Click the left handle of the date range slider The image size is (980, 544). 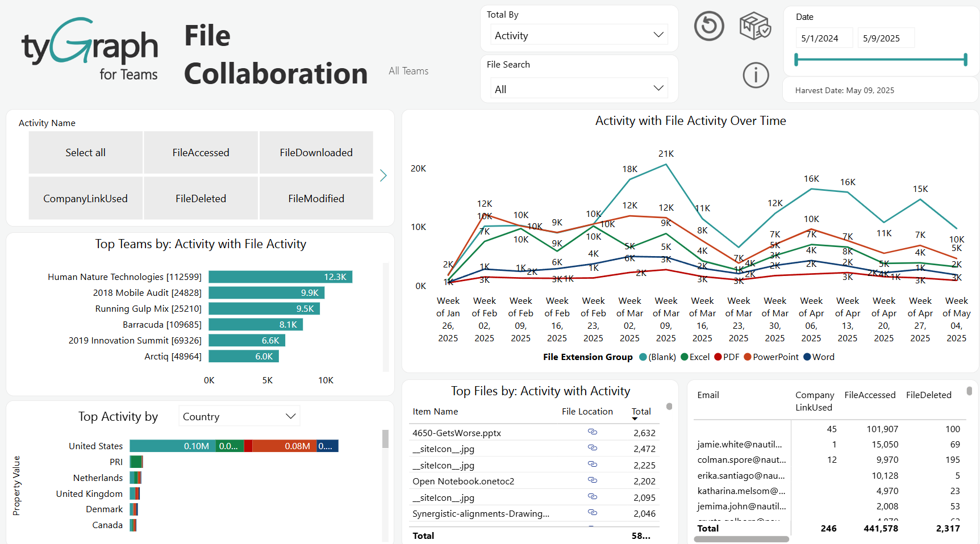798,59
